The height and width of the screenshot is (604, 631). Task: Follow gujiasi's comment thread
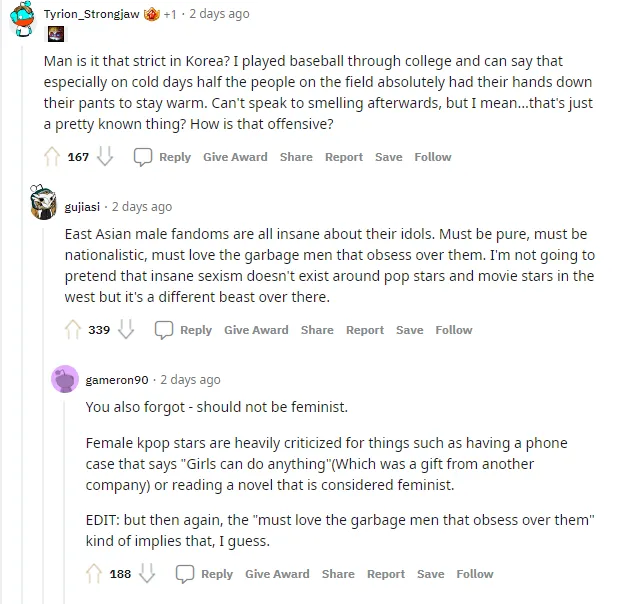point(454,330)
